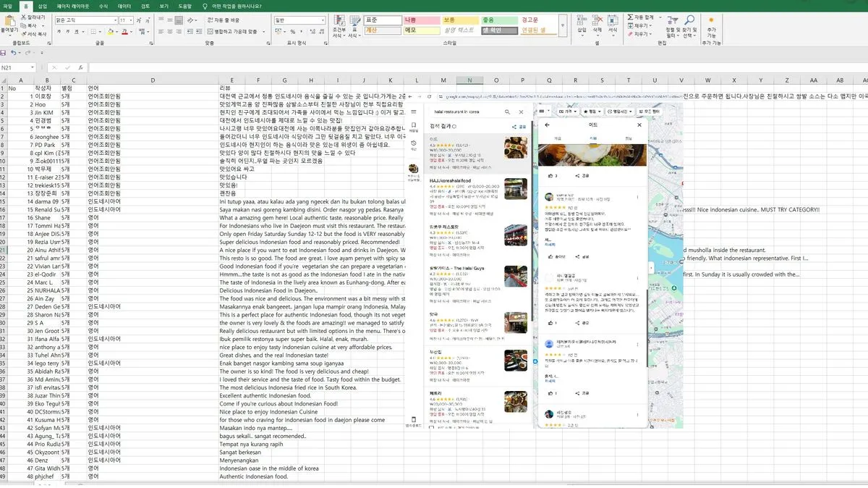Like the top review of 이드 restaurant

[550, 256]
